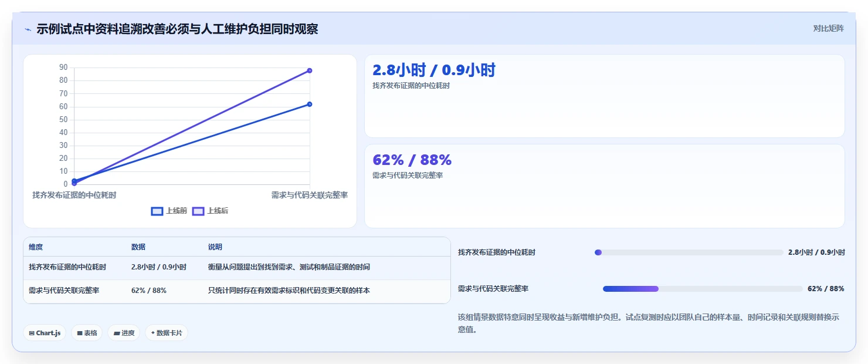Toggle the 上线后 legend box

click(198, 211)
